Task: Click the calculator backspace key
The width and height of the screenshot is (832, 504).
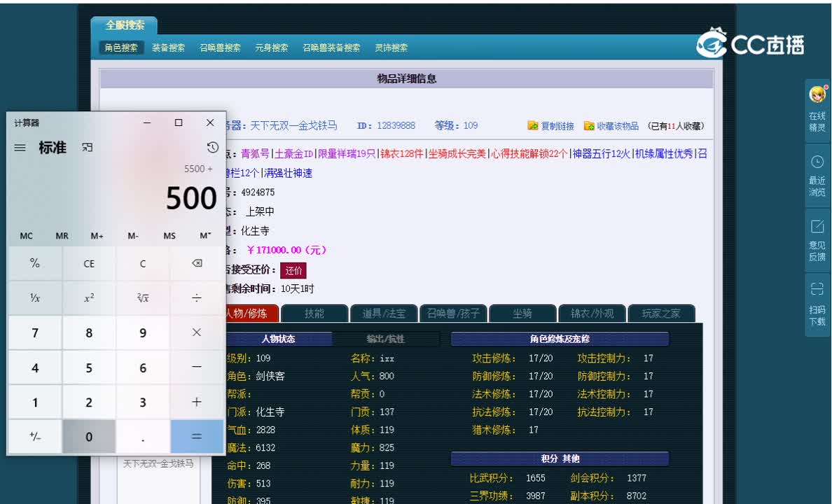Action: click(197, 263)
